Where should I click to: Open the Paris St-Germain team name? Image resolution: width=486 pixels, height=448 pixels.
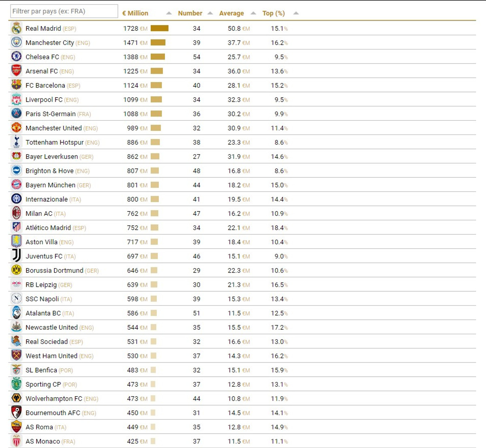coord(50,114)
